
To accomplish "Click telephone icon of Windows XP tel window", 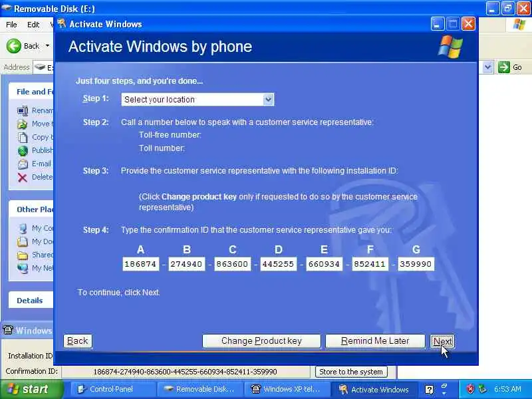I will pyautogui.click(x=7, y=330).
